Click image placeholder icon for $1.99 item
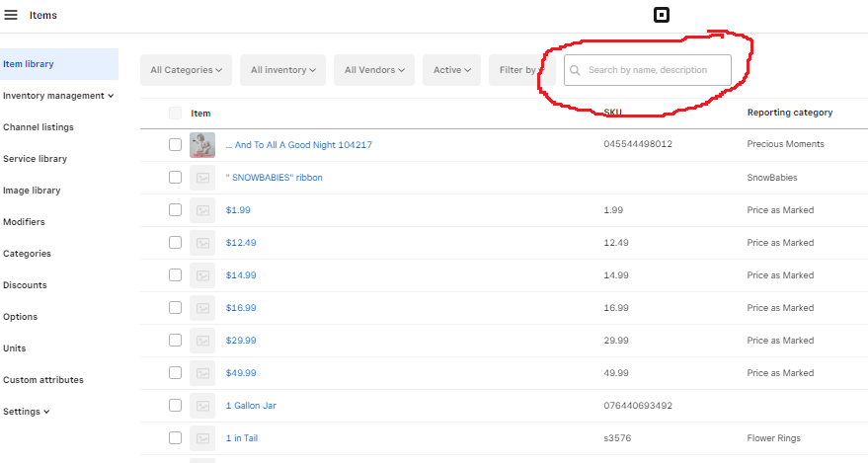Screen dimensions: 868x463 202,210
